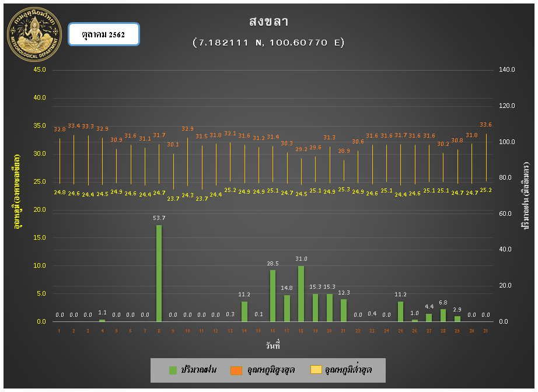Select the อุณหภูมิสูงสุด legend label
The image size is (538, 392).
271,370
